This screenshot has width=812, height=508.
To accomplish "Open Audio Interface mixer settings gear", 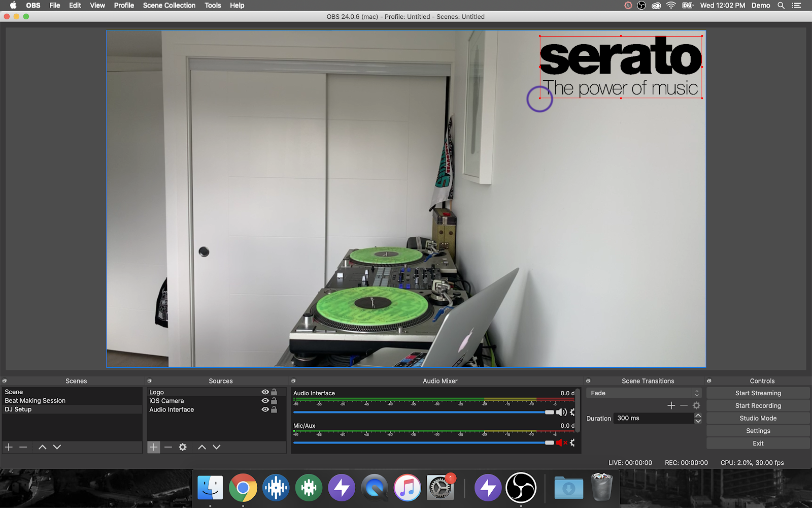I will (572, 412).
